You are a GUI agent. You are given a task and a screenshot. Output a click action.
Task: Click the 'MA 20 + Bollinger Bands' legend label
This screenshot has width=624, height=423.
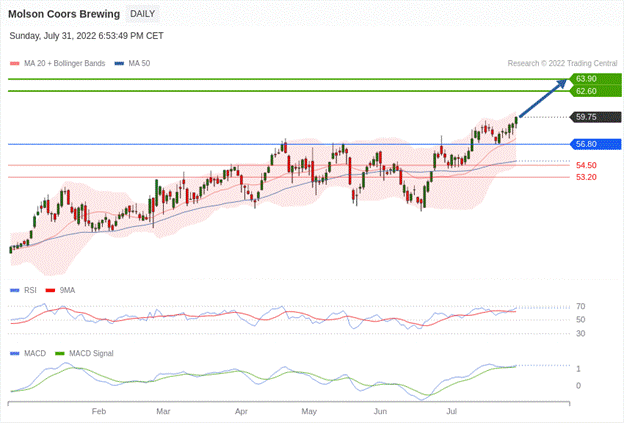64,63
